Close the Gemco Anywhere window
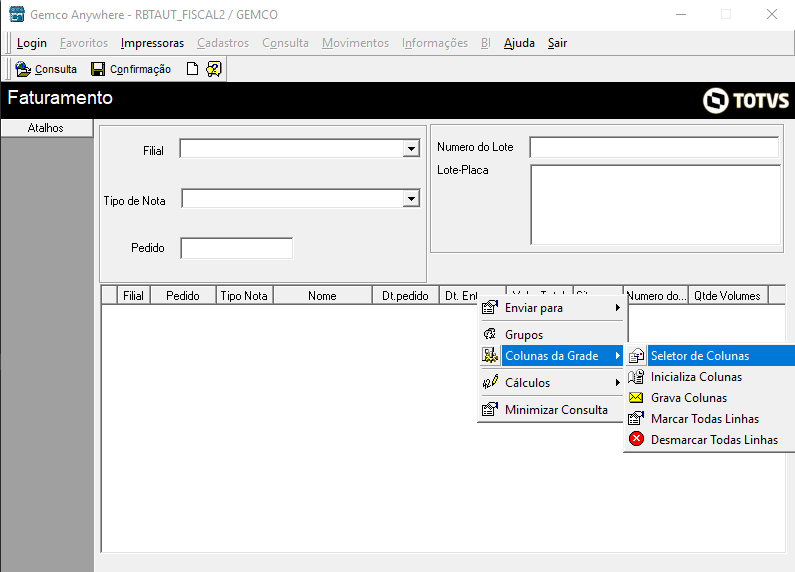Screen dimensions: 795x572 772,14
